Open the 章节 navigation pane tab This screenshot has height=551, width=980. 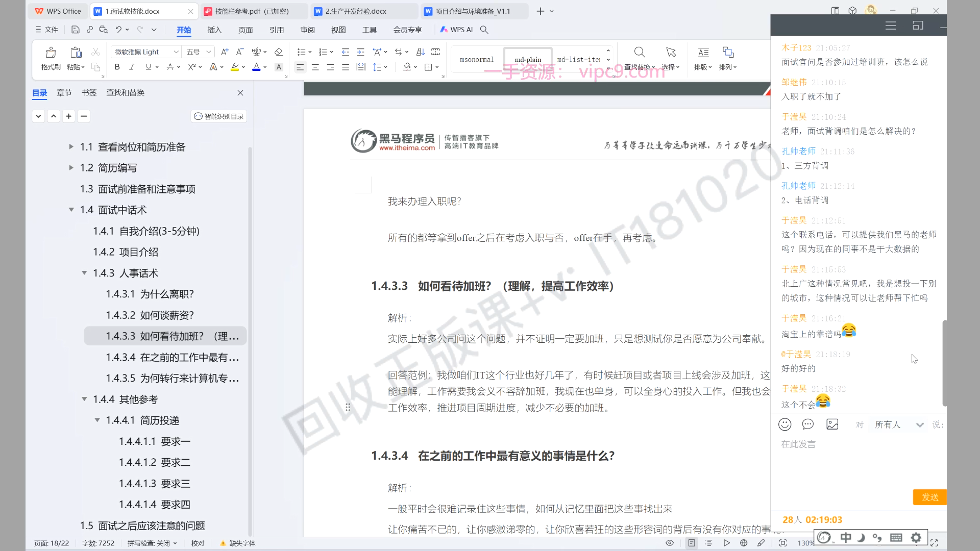click(x=64, y=92)
